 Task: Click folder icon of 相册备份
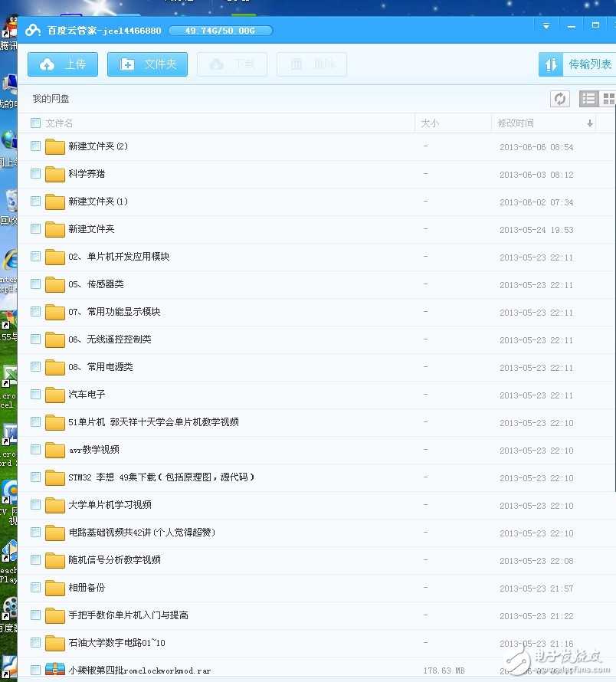point(55,588)
